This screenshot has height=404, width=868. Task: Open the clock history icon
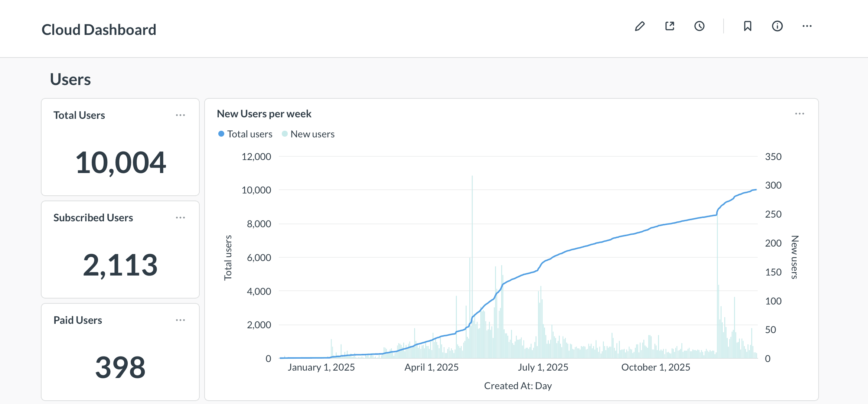(x=699, y=26)
